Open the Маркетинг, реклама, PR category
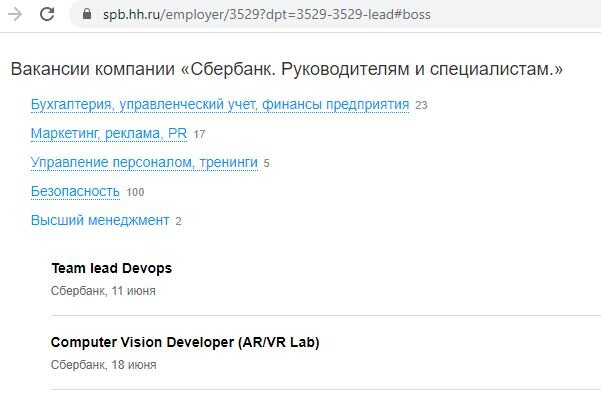Image resolution: width=601 pixels, height=399 pixels. (x=109, y=133)
